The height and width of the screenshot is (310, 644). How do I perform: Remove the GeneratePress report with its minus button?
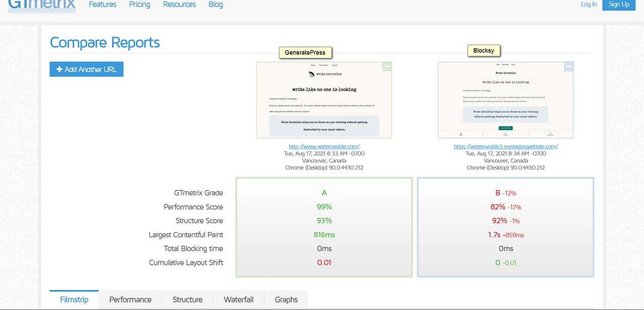pos(386,66)
